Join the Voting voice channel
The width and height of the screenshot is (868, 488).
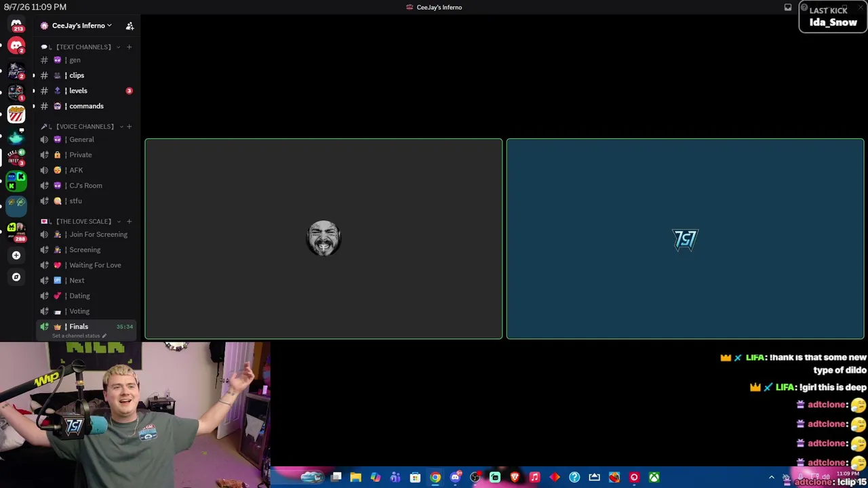87,311
